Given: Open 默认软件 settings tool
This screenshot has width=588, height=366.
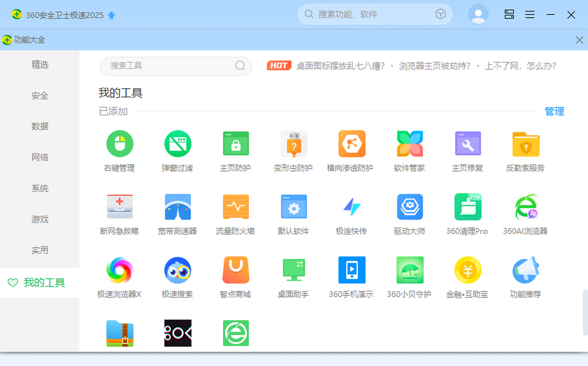Looking at the screenshot, I should coord(293,214).
